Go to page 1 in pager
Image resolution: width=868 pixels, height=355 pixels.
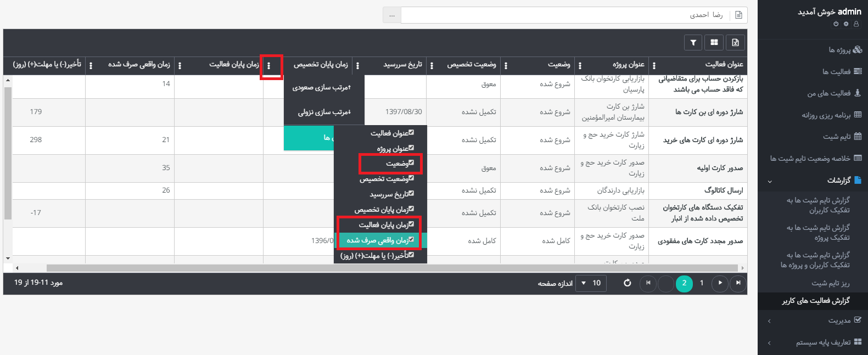click(702, 283)
